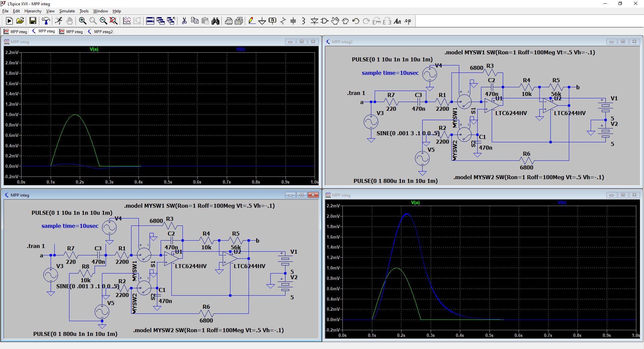This screenshot has height=349, width=644.
Task: Click the SPICE directive .op icon
Action: point(408,21)
